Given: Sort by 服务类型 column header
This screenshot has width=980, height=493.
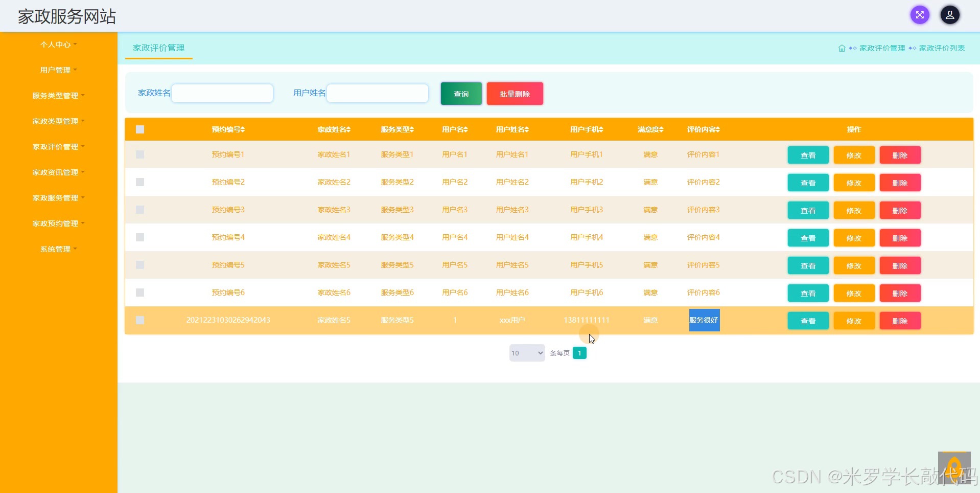Looking at the screenshot, I should coord(397,129).
